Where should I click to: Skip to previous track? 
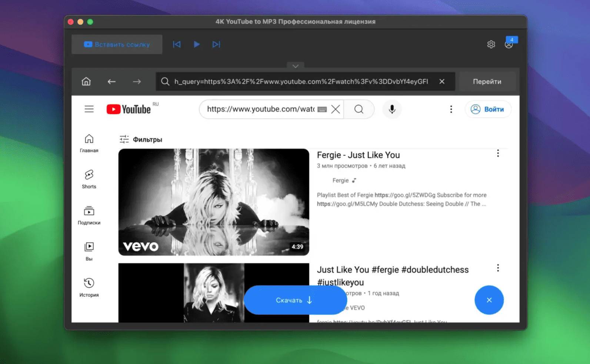177,44
